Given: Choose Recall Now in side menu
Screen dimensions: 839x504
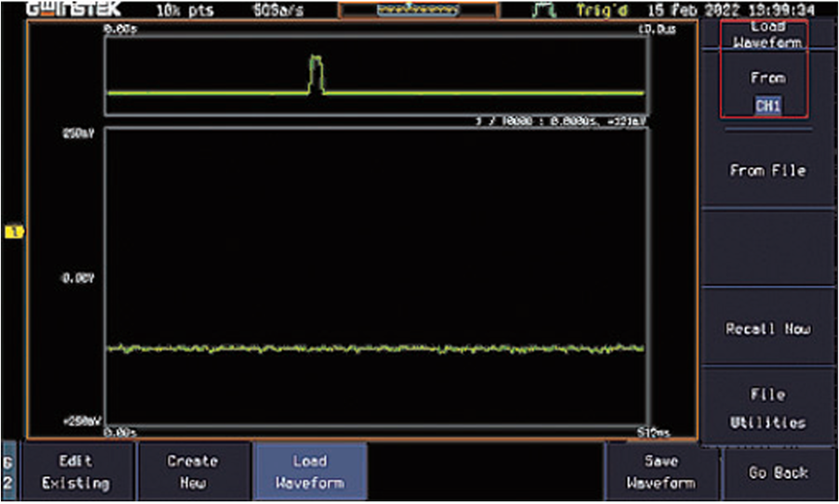Looking at the screenshot, I should point(768,329).
